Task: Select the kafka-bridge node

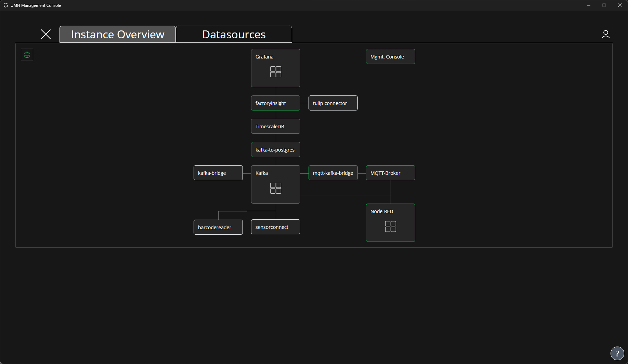Action: (x=218, y=173)
